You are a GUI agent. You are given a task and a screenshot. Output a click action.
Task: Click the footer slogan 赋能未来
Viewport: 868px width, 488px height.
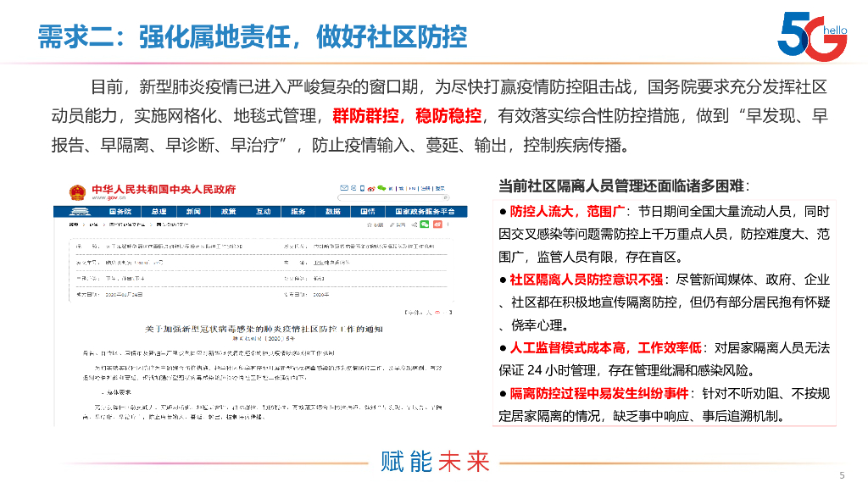[435, 462]
